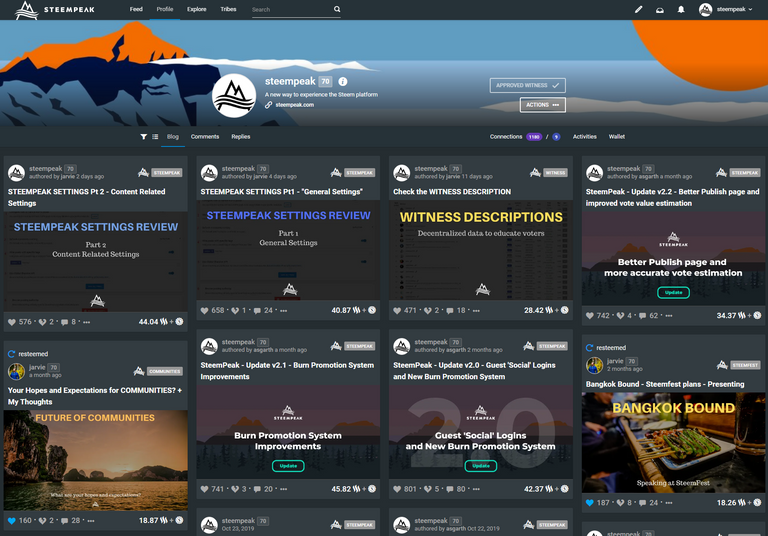Open 'BANGKOK BOUND' post thumbnail
This screenshot has width=768, height=536.
[x=673, y=442]
